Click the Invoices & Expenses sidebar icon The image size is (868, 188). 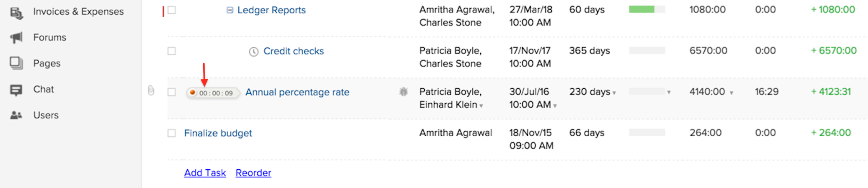[17, 13]
